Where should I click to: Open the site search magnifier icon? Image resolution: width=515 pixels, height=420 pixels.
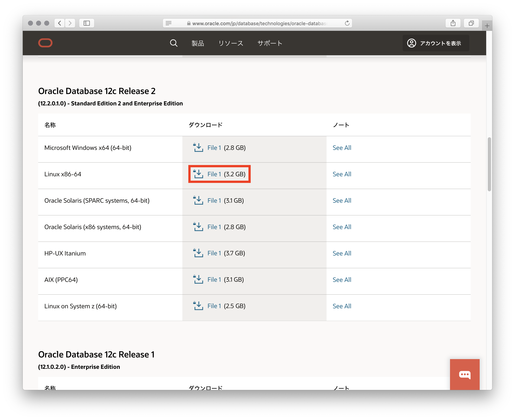tap(174, 43)
